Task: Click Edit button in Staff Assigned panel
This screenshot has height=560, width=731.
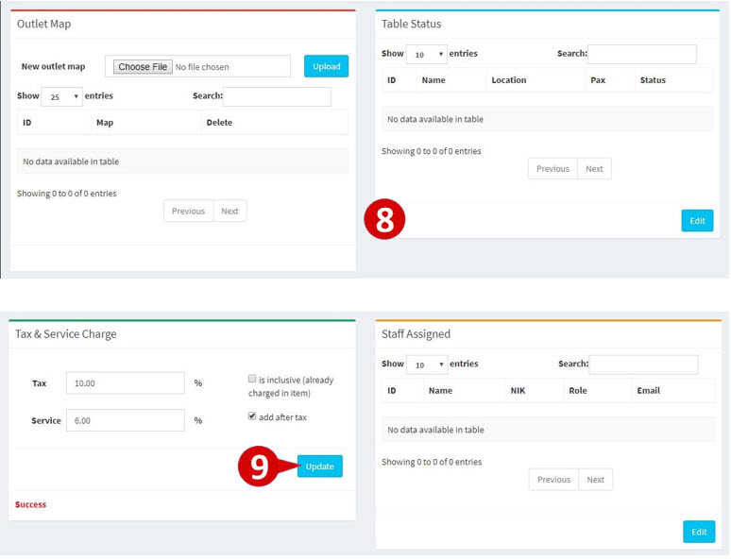Action: click(x=698, y=532)
